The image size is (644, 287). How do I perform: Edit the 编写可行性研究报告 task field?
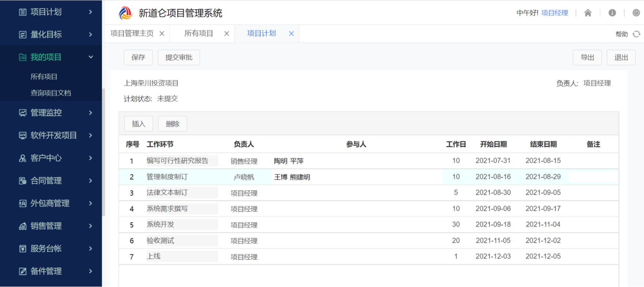click(x=182, y=161)
